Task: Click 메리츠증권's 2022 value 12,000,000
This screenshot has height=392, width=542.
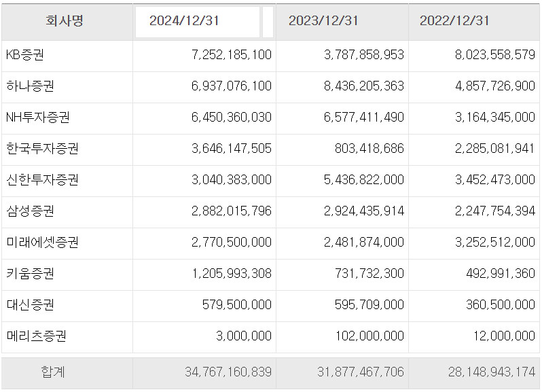Action: (501, 336)
